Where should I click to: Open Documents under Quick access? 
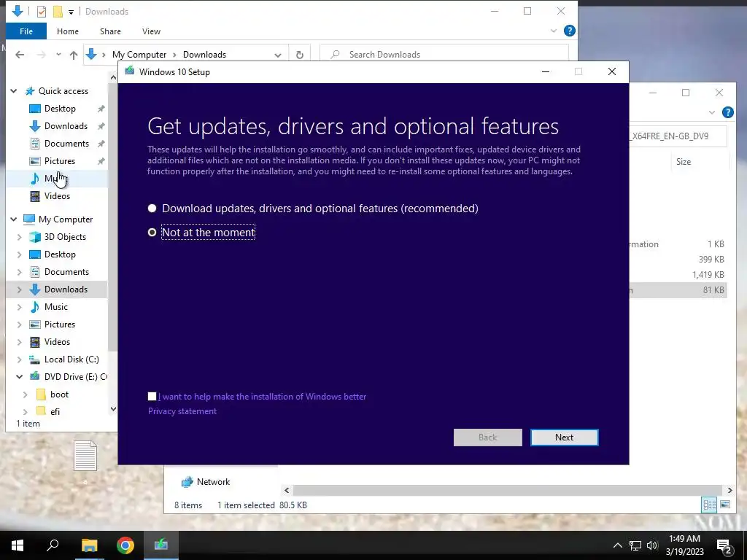point(66,144)
